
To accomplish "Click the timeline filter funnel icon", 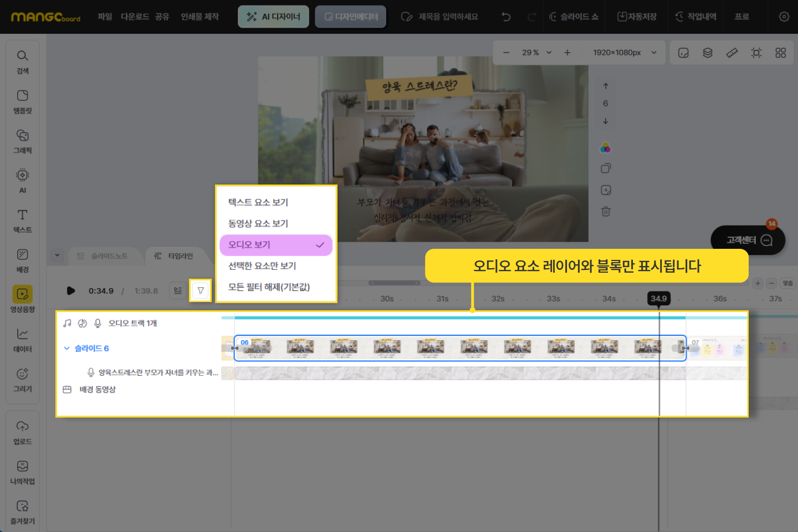I will (x=201, y=290).
